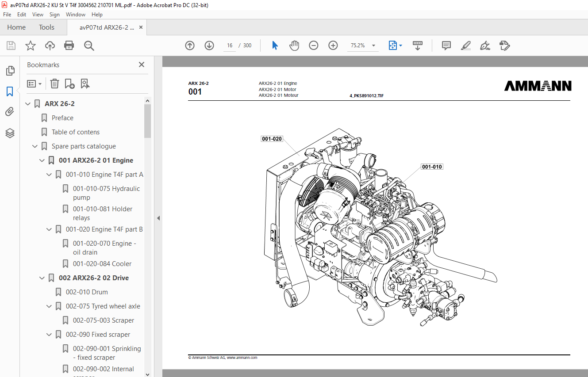Toggle Bookmarks panel sidebar icon
The height and width of the screenshot is (377, 588).
[10, 91]
